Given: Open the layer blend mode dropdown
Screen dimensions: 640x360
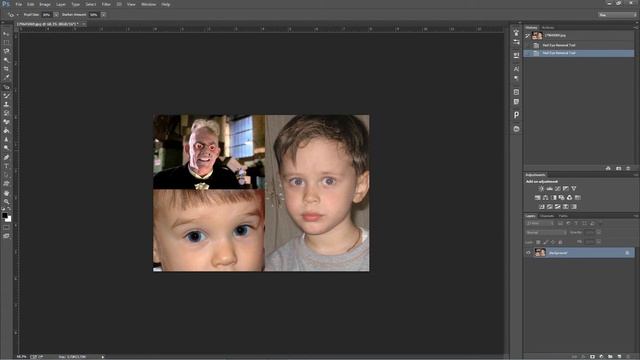Looking at the screenshot, I should [546, 233].
